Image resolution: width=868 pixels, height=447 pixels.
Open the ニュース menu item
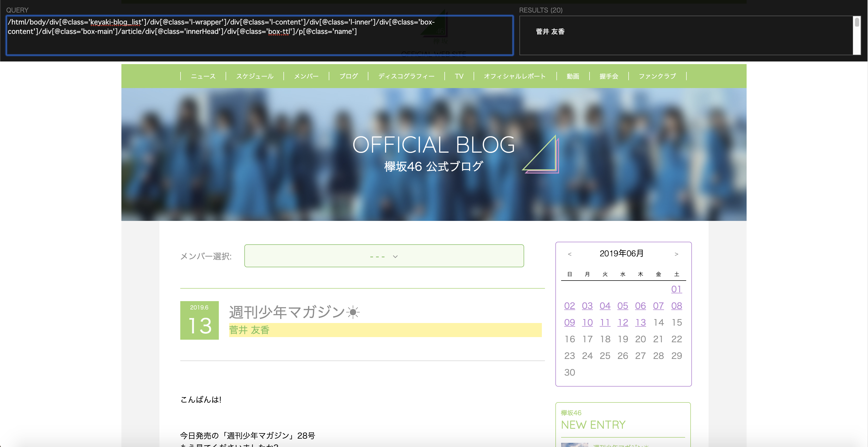point(203,76)
